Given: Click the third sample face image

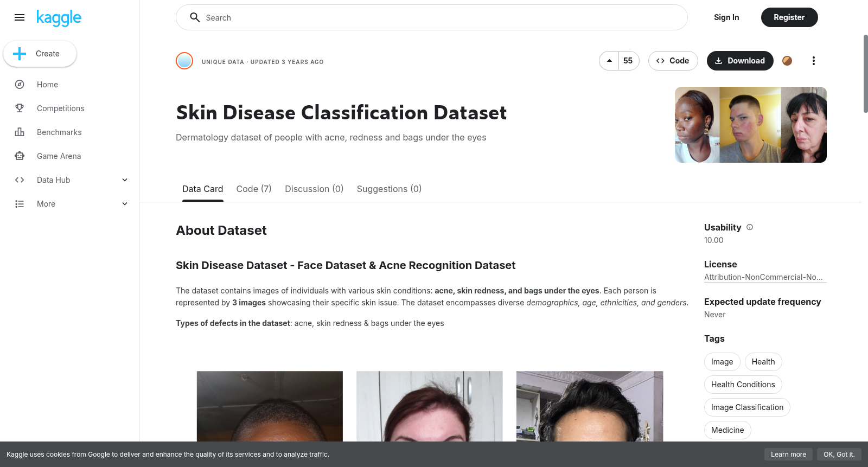Looking at the screenshot, I should (590, 406).
